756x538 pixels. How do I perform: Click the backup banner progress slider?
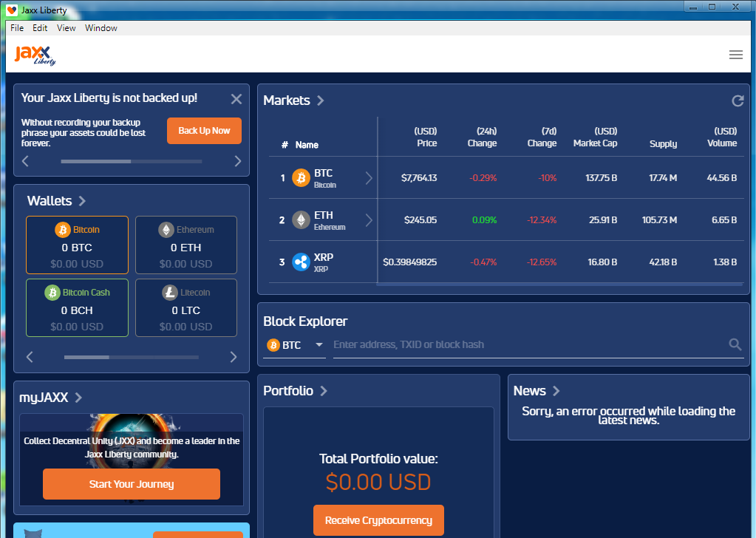[131, 161]
